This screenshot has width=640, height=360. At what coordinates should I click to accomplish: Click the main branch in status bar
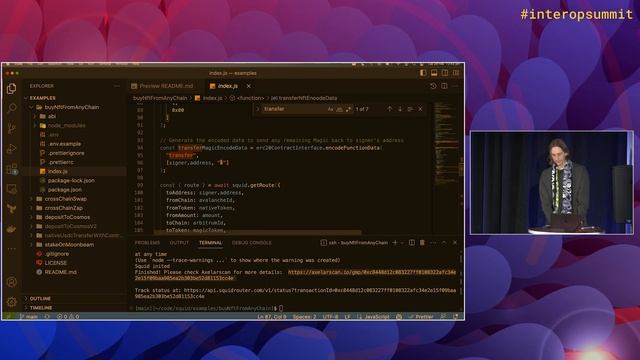[x=29, y=316]
